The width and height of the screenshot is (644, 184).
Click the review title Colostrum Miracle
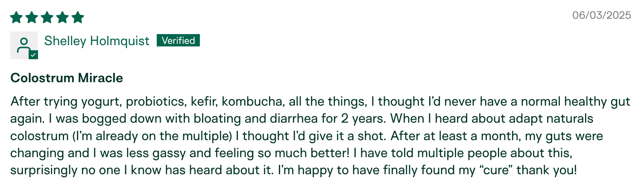(x=67, y=78)
